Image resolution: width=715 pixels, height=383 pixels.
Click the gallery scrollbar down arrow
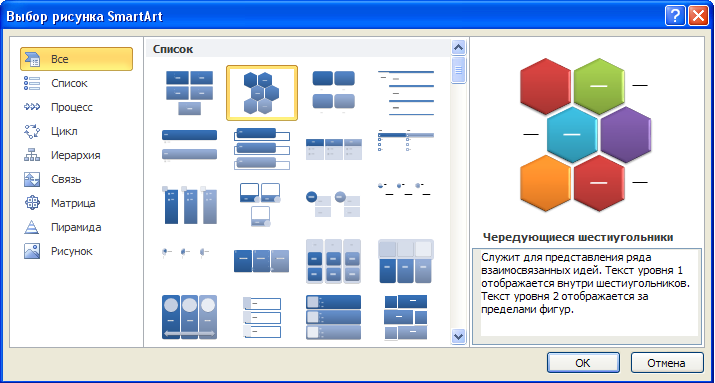point(458,336)
